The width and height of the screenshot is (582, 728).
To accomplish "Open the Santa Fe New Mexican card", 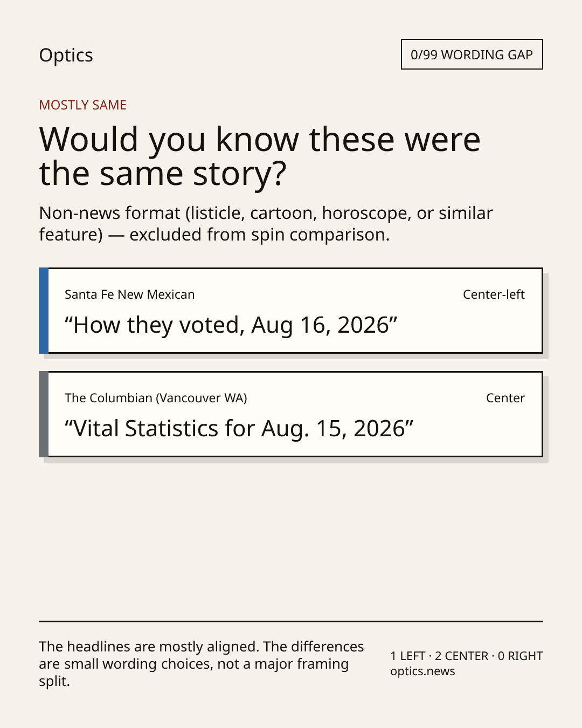I will tap(291, 311).
